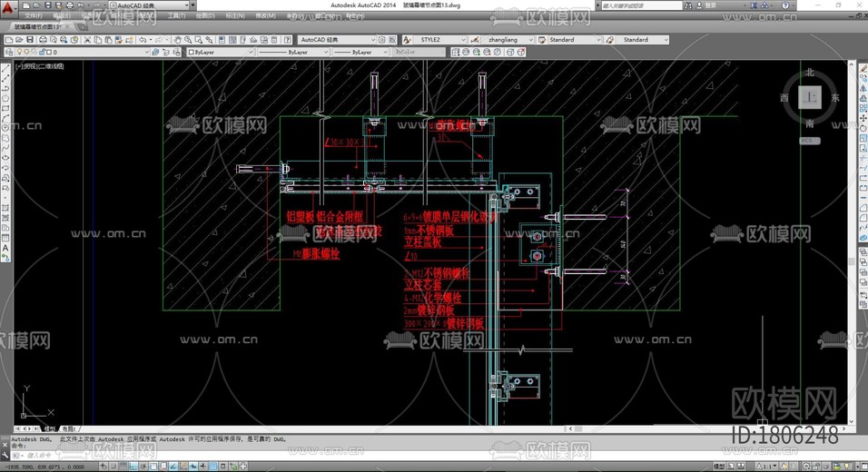Open the DesignCenter icon
The width and height of the screenshot is (868, 472).
[232, 40]
